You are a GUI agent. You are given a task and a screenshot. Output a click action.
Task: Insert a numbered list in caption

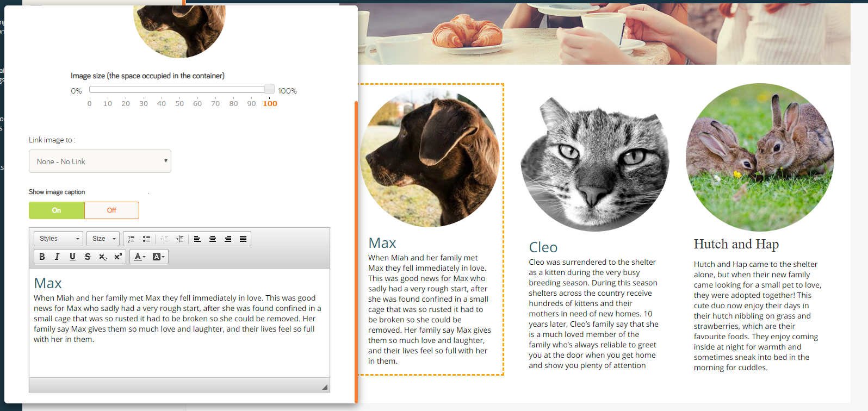coord(131,239)
